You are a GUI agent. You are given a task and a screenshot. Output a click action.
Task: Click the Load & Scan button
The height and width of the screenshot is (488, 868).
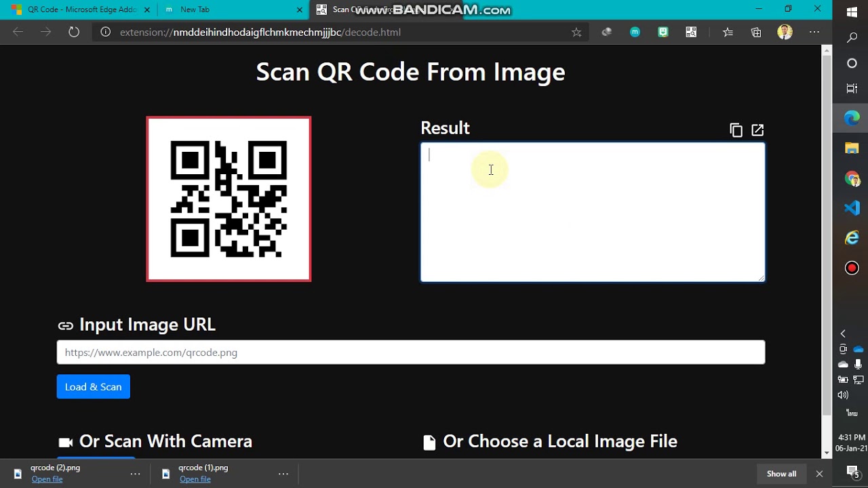[x=94, y=387]
